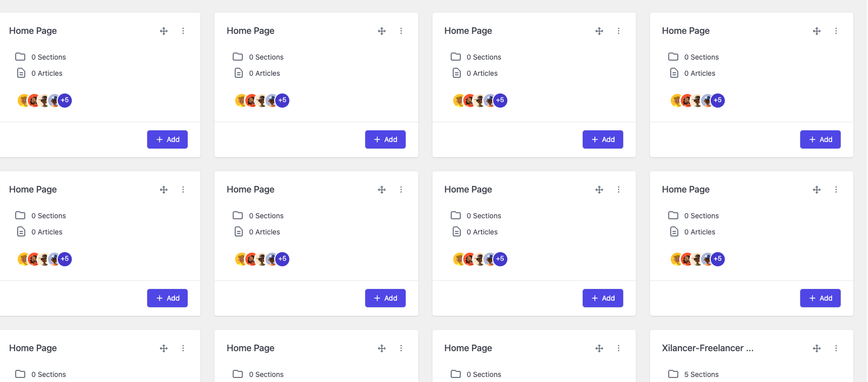The image size is (868, 382).
Task: Click the +5 avatar badge on first middle-row card
Action: 65,259
